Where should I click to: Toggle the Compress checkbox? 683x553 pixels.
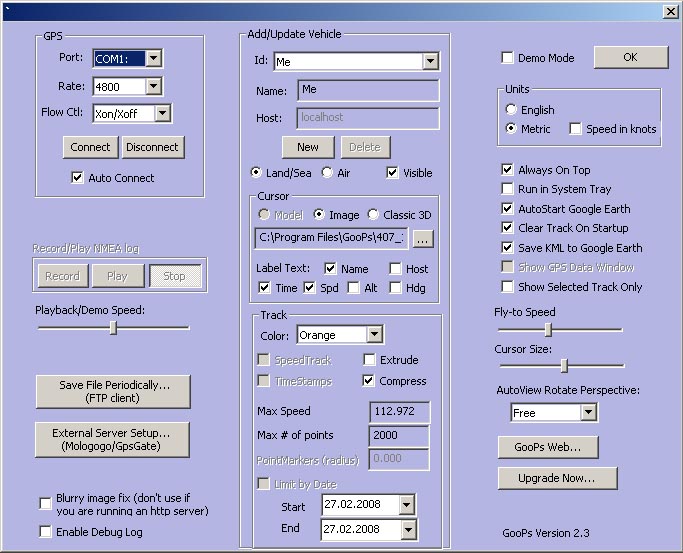[368, 381]
